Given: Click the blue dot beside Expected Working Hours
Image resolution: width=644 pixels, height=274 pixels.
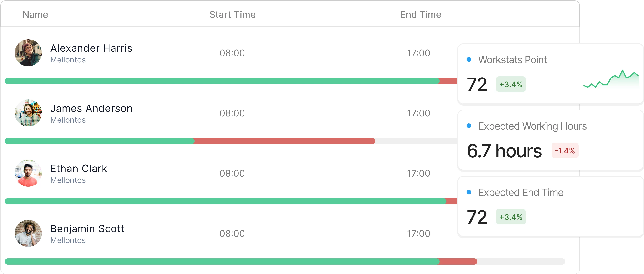Looking at the screenshot, I should (x=469, y=126).
